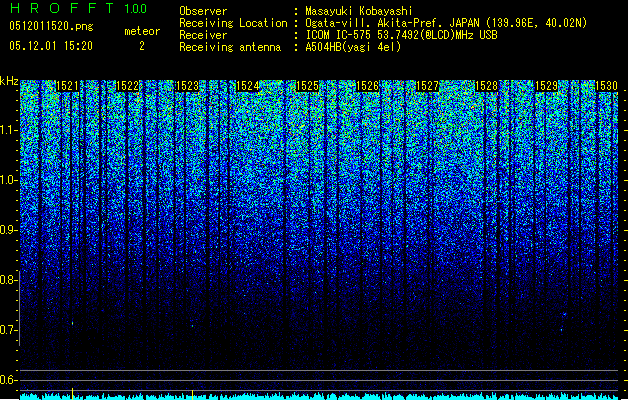Click the meteor echo dot below 1523
The image size is (629, 400).
(193, 326)
